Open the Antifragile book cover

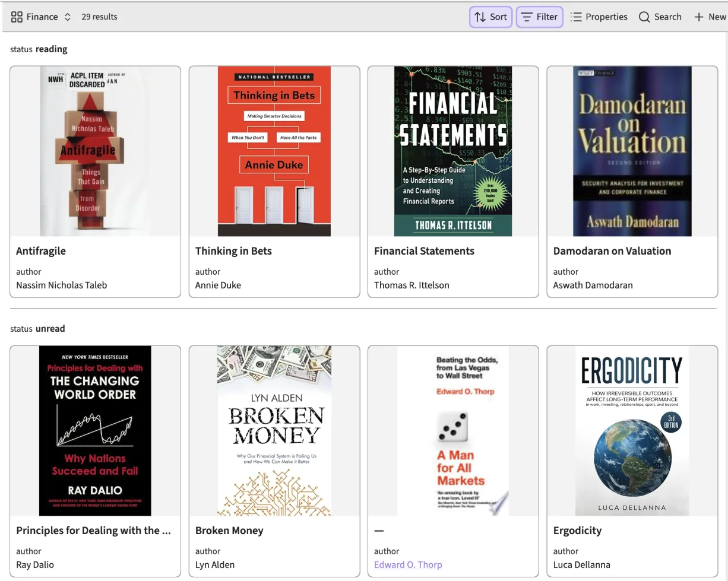96,151
